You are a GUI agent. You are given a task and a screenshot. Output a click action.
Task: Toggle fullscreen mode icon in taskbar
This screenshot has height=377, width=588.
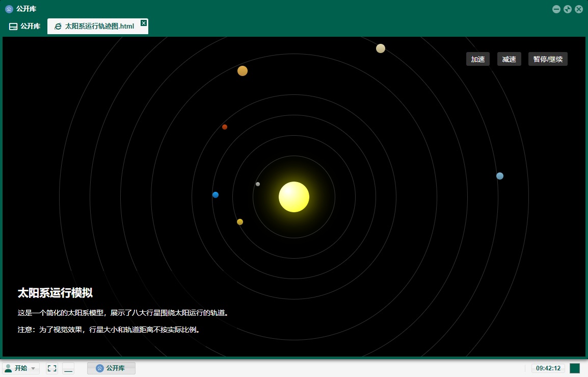[x=52, y=368]
